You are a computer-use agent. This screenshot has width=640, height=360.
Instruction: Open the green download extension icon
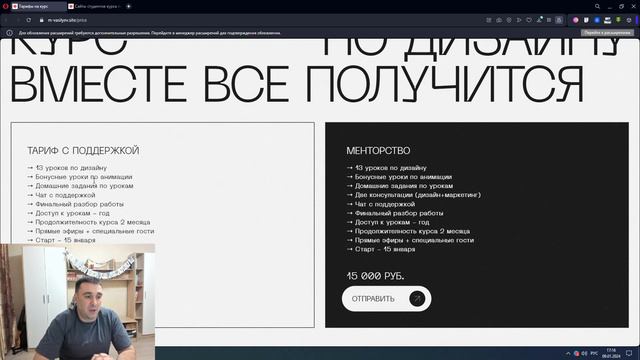[618, 20]
